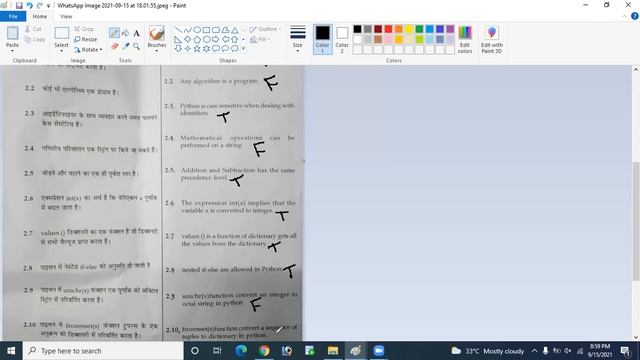The height and width of the screenshot is (360, 640).
Task: Choose the Pentagon shape
Action: click(197, 40)
